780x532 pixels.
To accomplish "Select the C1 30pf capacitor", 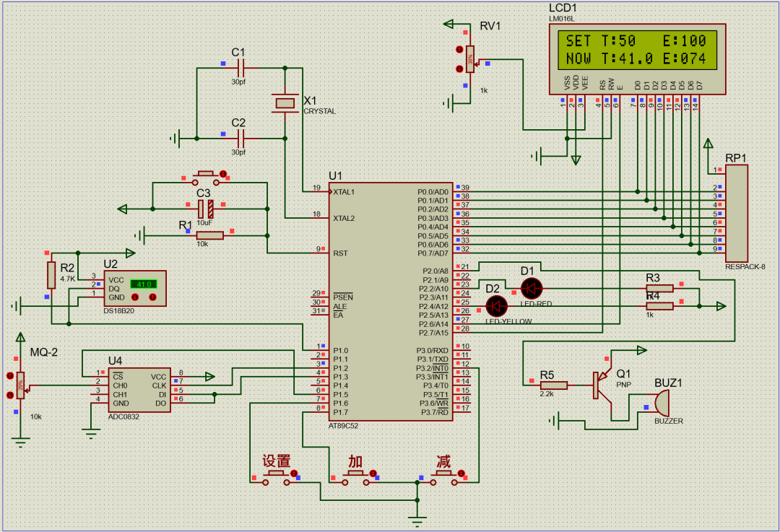I will pos(240,68).
